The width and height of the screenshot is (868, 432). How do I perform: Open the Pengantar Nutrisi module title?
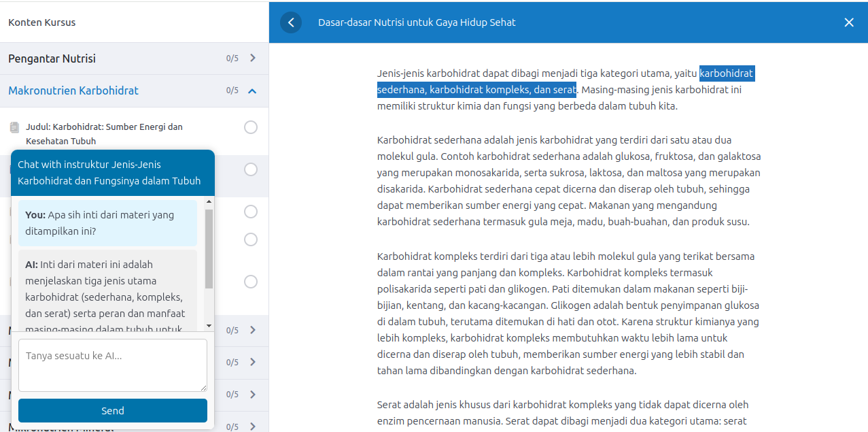point(52,59)
